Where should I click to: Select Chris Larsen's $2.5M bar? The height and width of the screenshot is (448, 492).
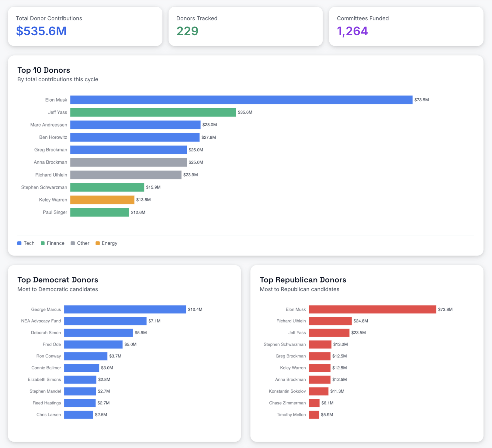(x=78, y=415)
